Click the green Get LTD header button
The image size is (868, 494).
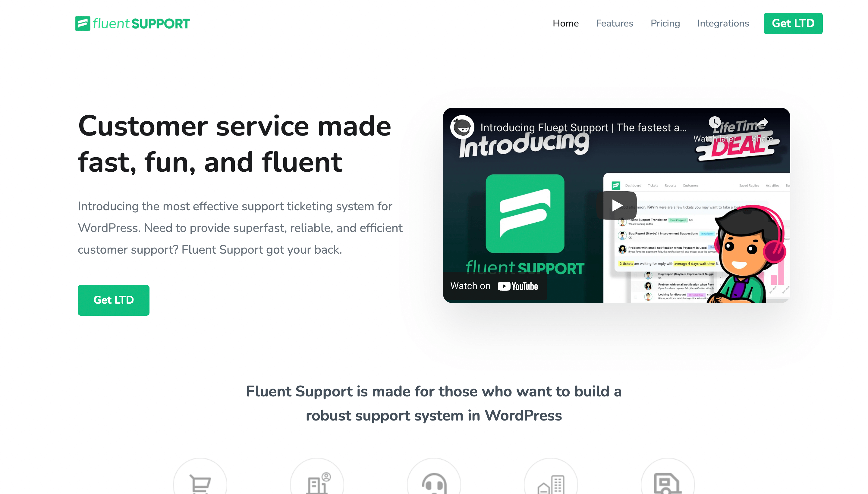tap(793, 23)
